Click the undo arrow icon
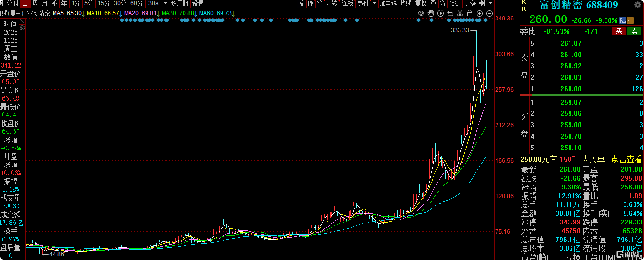 [x=450, y=13]
